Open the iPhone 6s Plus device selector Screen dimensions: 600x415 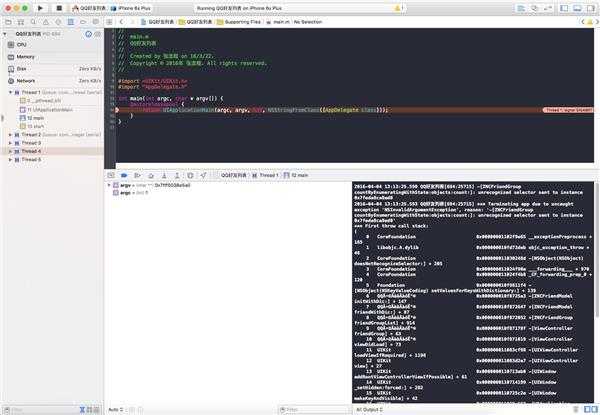click(131, 8)
